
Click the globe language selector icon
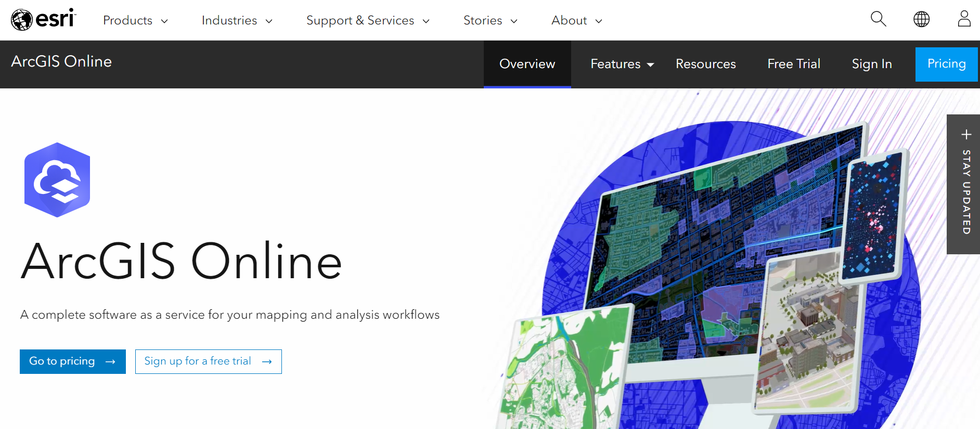pos(921,19)
